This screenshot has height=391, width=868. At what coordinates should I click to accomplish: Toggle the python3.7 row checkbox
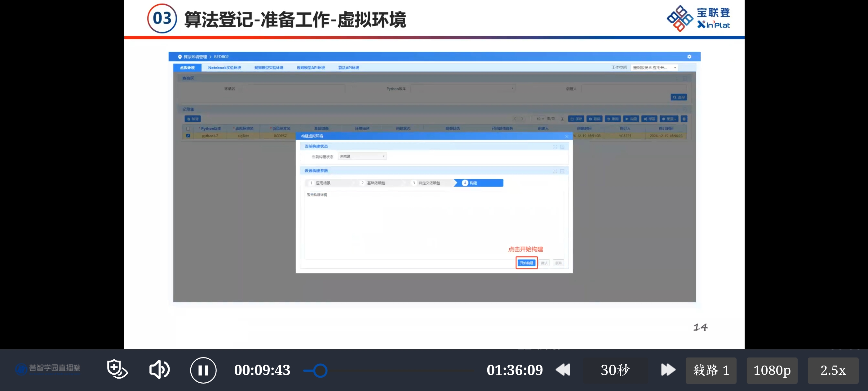click(x=188, y=136)
